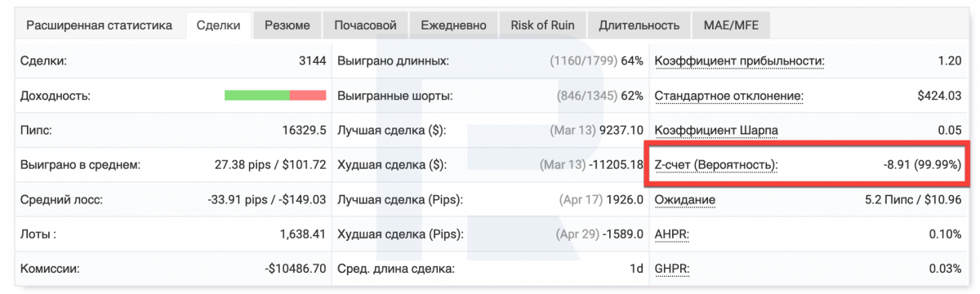
Task: Open the MAE/MFE tab
Action: point(731,24)
